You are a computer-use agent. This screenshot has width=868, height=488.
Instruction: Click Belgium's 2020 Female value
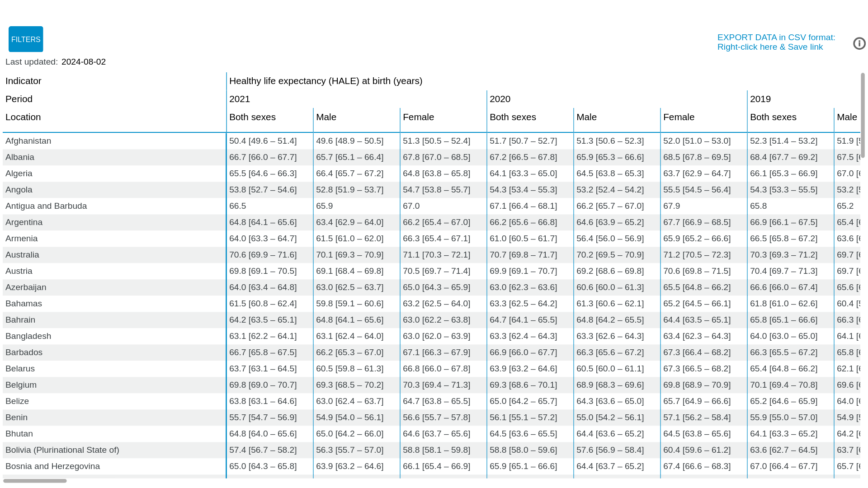(697, 385)
